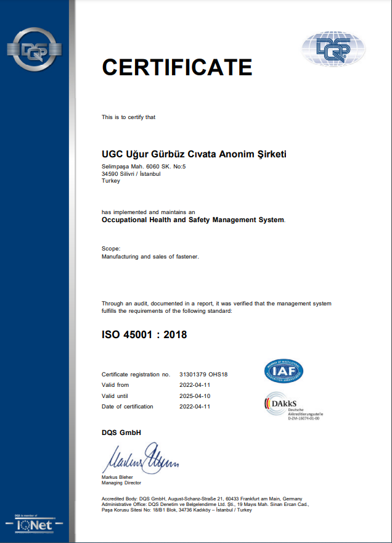Click address line 'Selimpaşa Mah. 6060 SK. No:5'
The image size is (392, 543).
point(144,167)
